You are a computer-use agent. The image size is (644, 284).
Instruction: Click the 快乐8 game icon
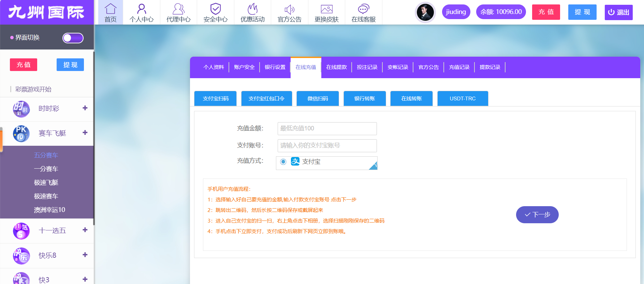[21, 256]
